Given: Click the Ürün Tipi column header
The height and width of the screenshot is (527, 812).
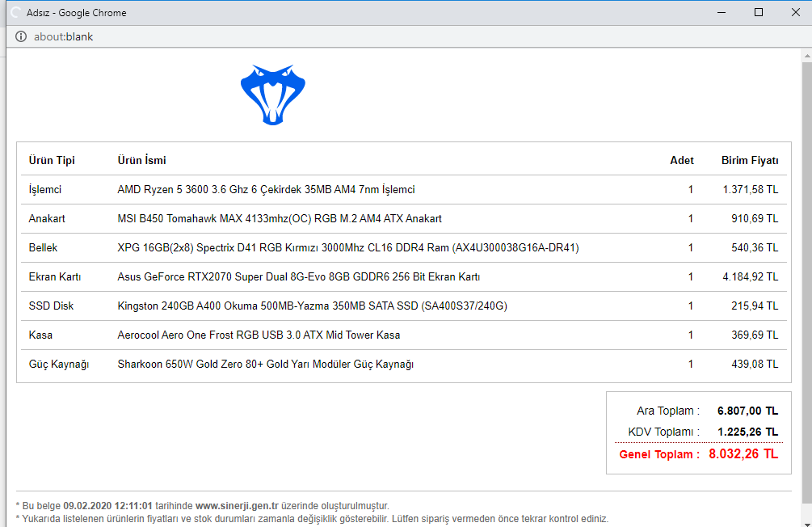Looking at the screenshot, I should pos(52,160).
